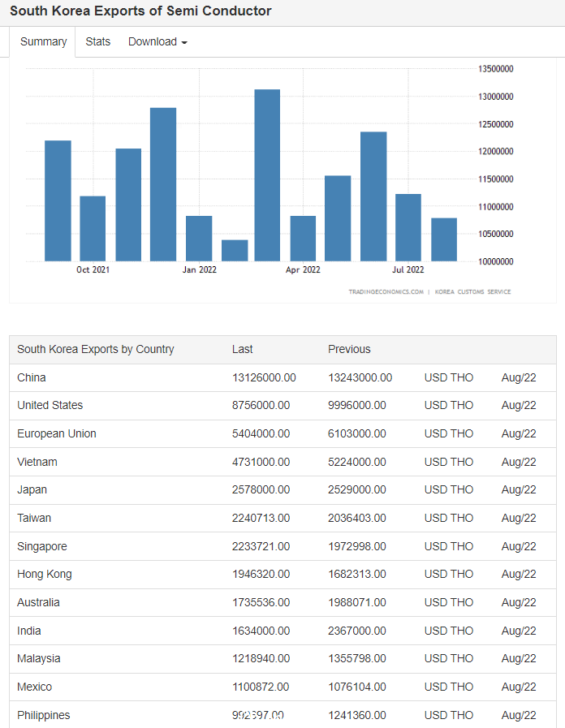Open the Stats tab
The image size is (565, 728).
(x=98, y=41)
